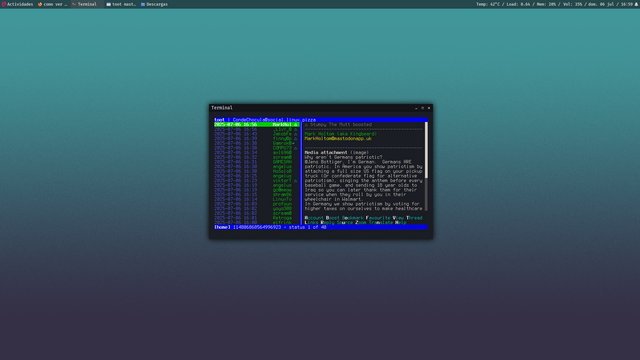Select the GAMESRK status row
Image resolution: width=640 pixels, height=360 pixels.
tap(257, 162)
